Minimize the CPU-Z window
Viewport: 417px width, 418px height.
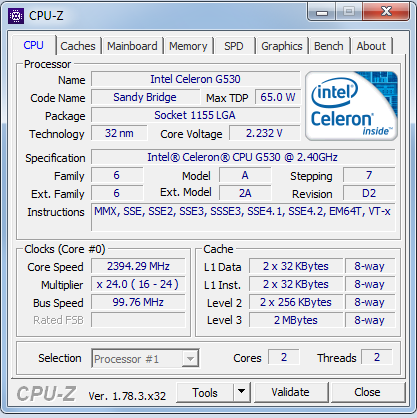coord(322,12)
